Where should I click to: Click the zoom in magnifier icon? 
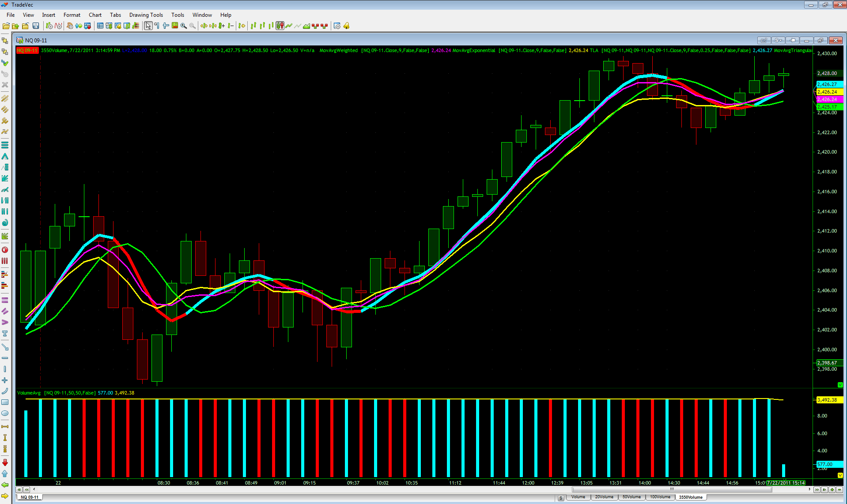(x=184, y=26)
